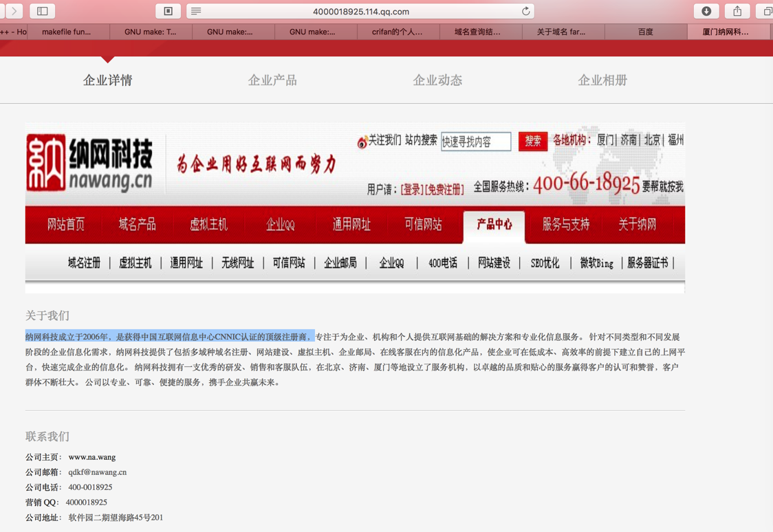Click the qdkf@nawang.cn email text
Image resolution: width=773 pixels, height=532 pixels.
pyautogui.click(x=97, y=472)
